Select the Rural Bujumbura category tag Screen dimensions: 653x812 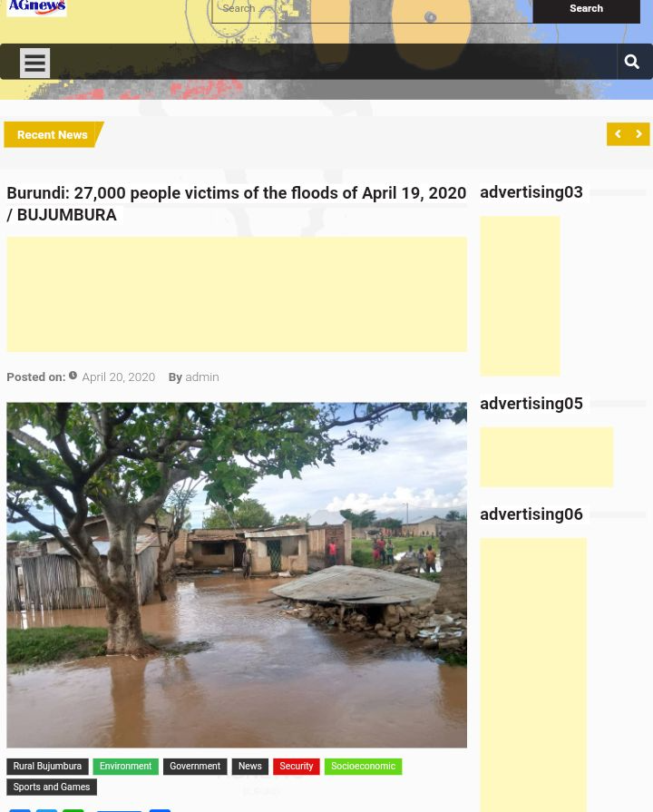coord(47,767)
